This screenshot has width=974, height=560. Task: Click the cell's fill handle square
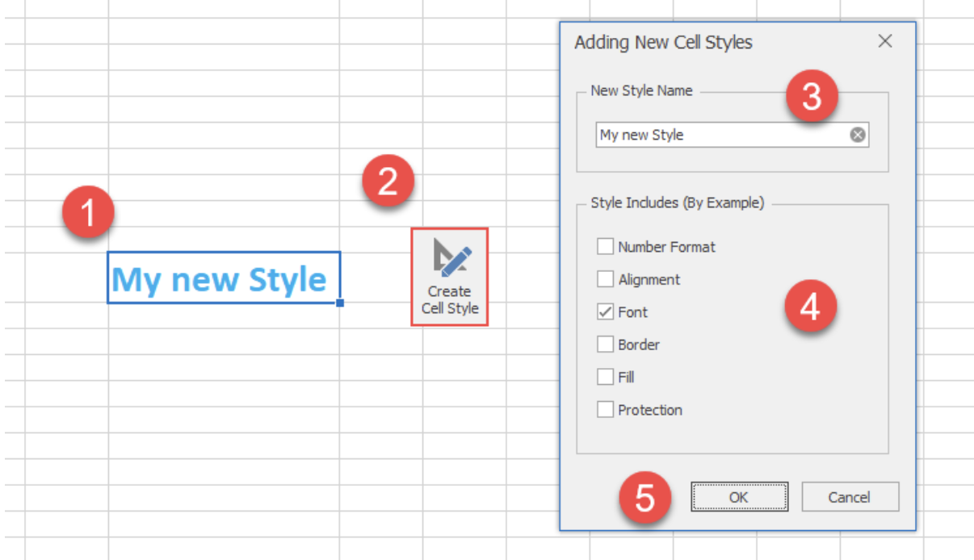(x=341, y=303)
